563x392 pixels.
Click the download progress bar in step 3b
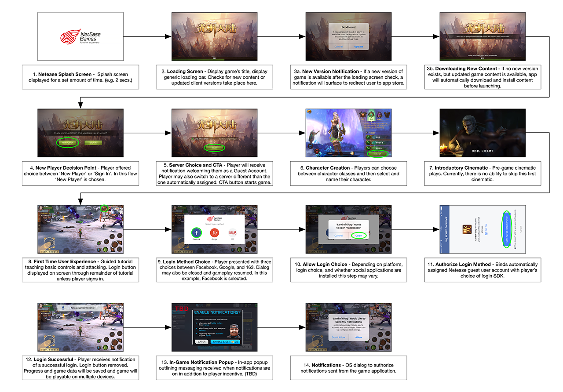483,59
